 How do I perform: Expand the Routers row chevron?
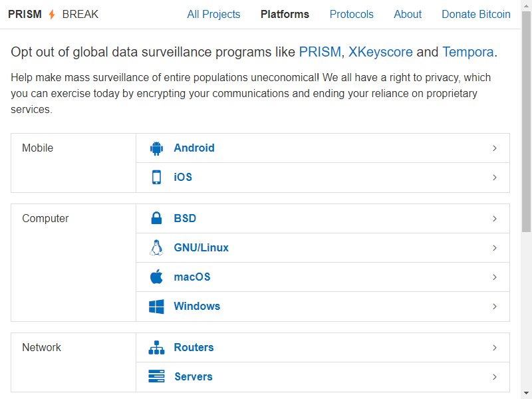tap(495, 348)
